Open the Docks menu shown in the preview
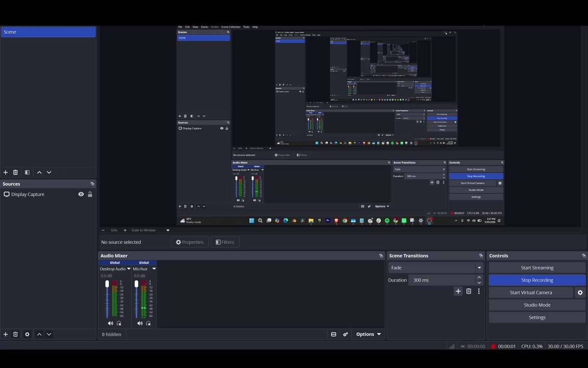 click(x=204, y=27)
